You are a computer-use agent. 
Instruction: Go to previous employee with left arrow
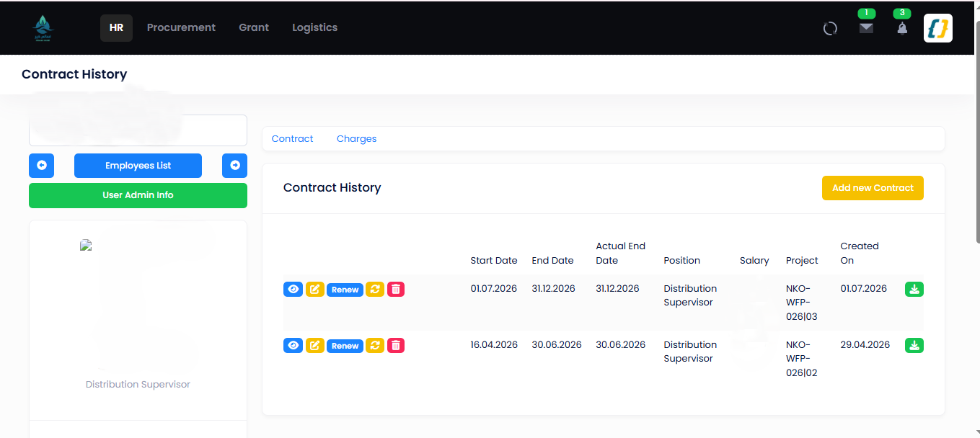(41, 166)
